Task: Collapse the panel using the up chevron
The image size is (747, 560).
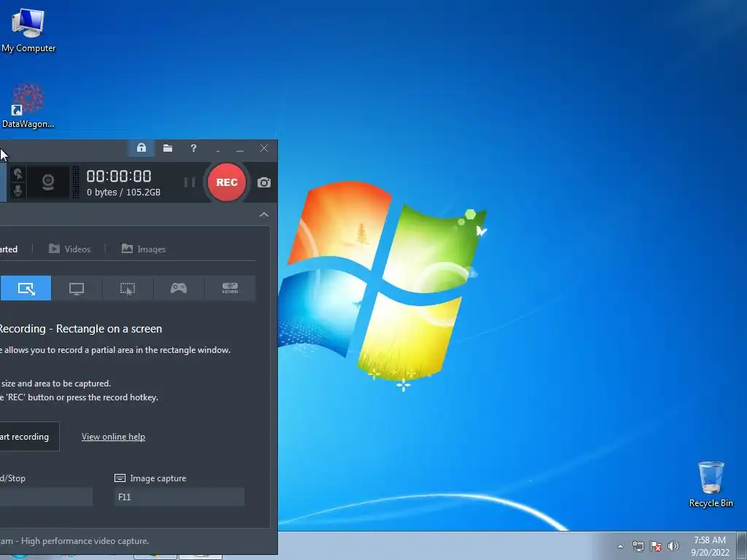Action: tap(264, 215)
